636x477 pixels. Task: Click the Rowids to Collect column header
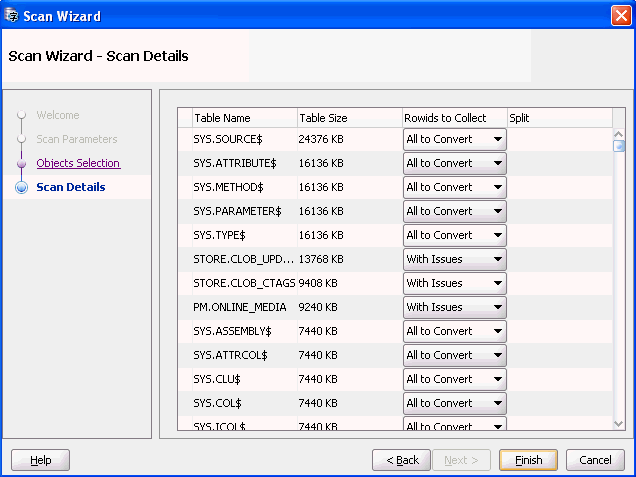pyautogui.click(x=453, y=118)
